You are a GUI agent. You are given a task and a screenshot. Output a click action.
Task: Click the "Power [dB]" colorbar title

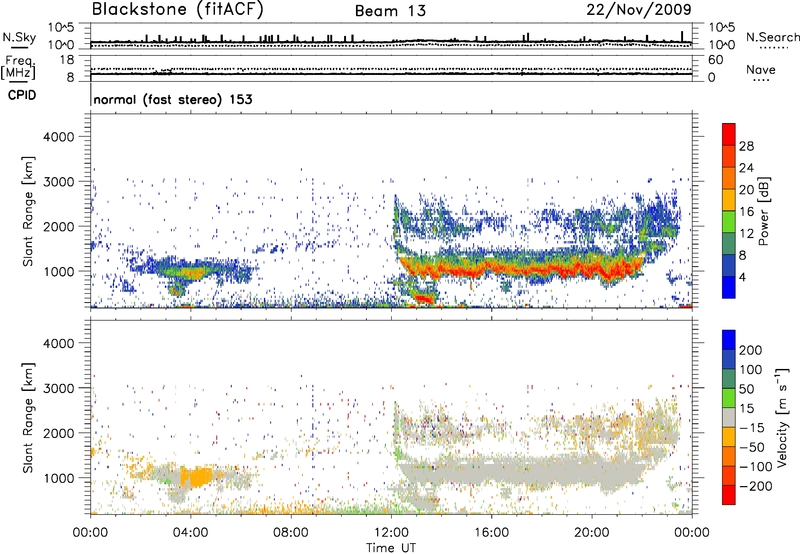point(764,212)
